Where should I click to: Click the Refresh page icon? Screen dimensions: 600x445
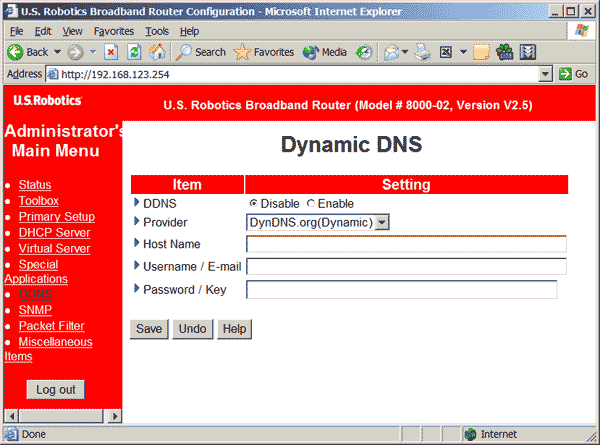click(x=133, y=52)
